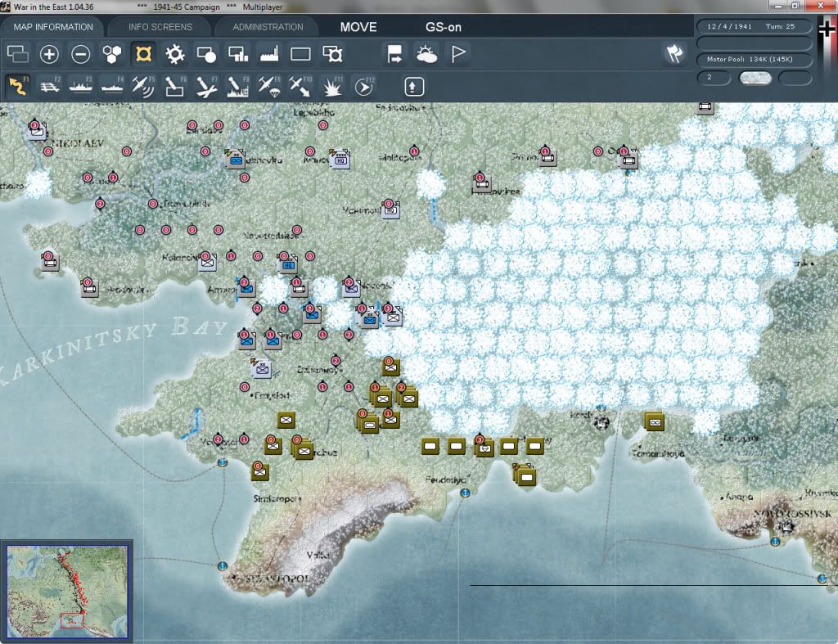
Task: Click the German cross flag emblem
Action: pyautogui.click(x=827, y=29)
